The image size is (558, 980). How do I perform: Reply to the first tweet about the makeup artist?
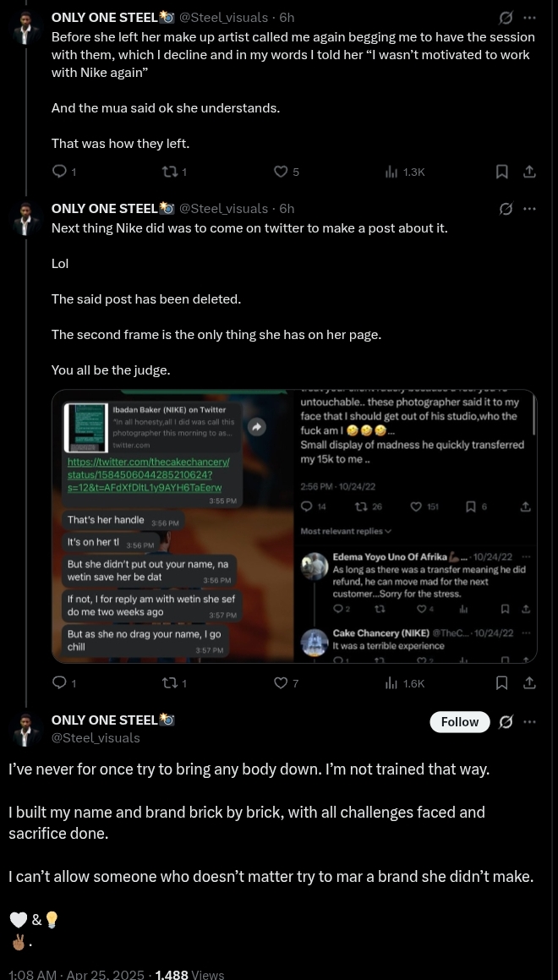point(59,172)
